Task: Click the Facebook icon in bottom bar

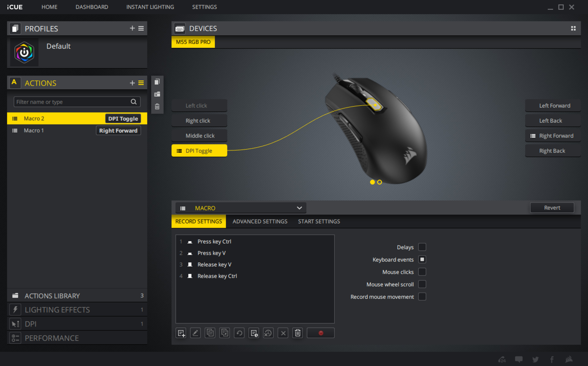Action: (552, 359)
